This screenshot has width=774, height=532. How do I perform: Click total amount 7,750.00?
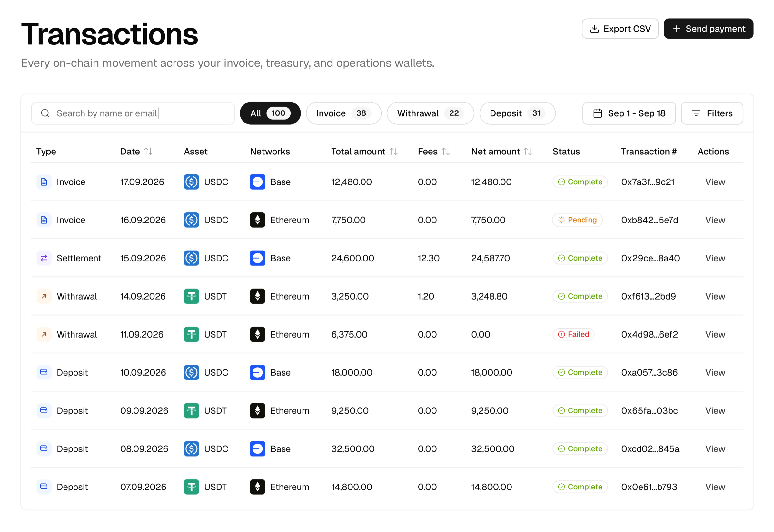click(x=348, y=220)
